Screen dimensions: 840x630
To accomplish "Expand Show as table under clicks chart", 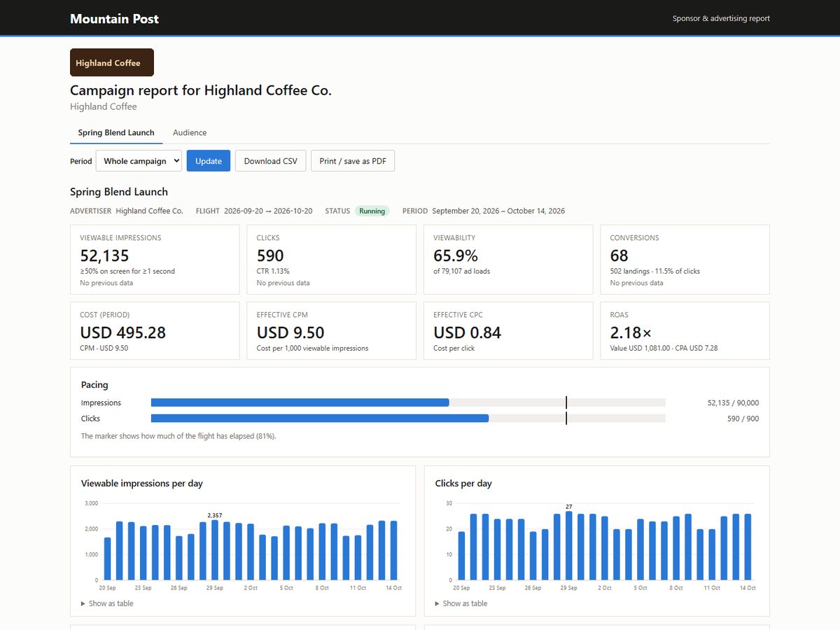I will coord(461,603).
